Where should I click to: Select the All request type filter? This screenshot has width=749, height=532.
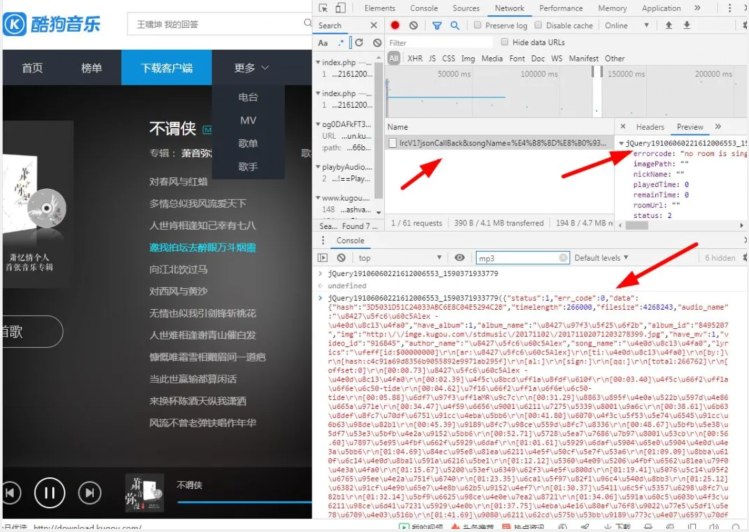394,58
